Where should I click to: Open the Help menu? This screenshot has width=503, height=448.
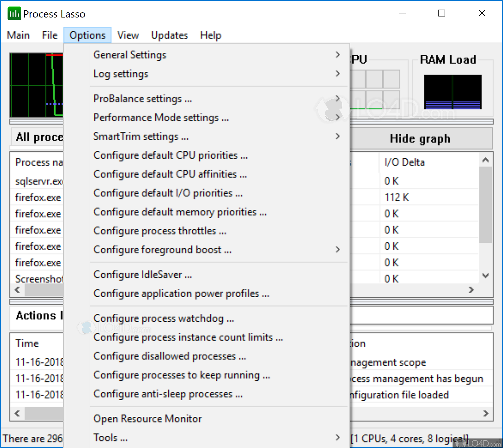tap(211, 35)
